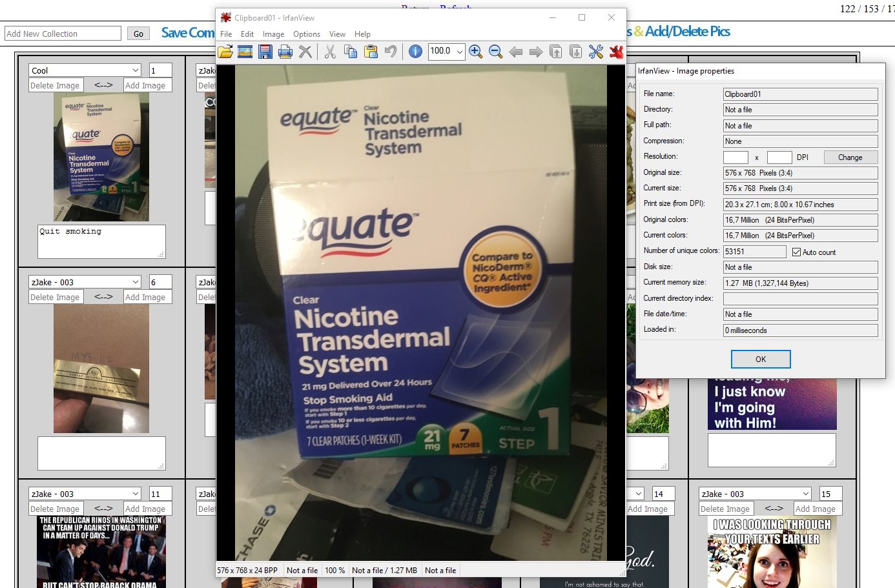Click the next page icon

point(575,52)
